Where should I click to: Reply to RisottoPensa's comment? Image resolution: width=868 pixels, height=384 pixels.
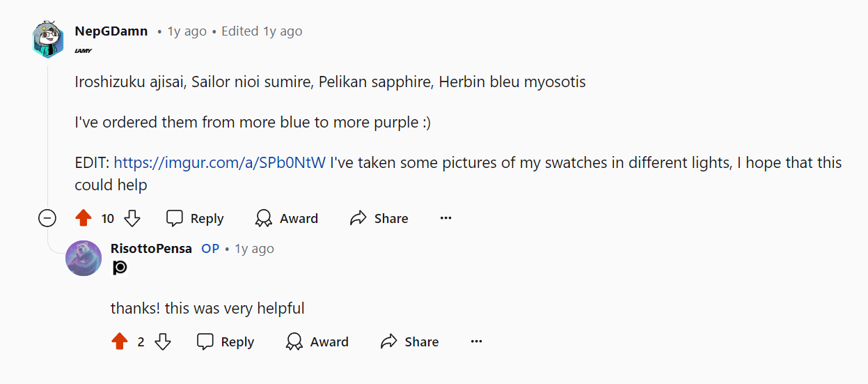[x=226, y=342]
